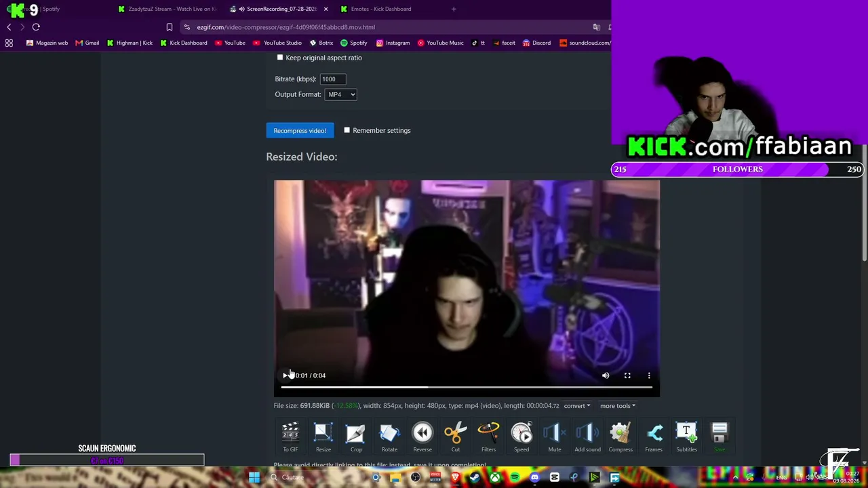The width and height of the screenshot is (868, 488).
Task: Click the browser address bar URL
Action: [286, 27]
